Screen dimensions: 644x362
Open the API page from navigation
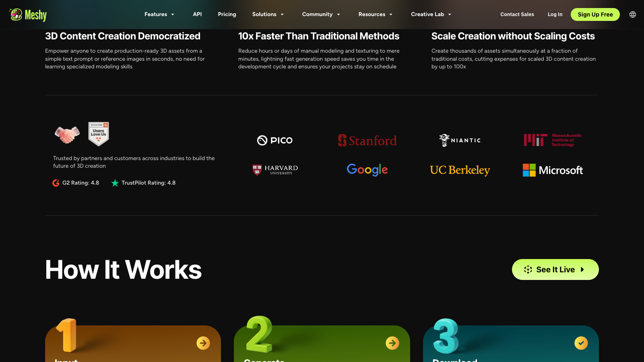pos(197,14)
